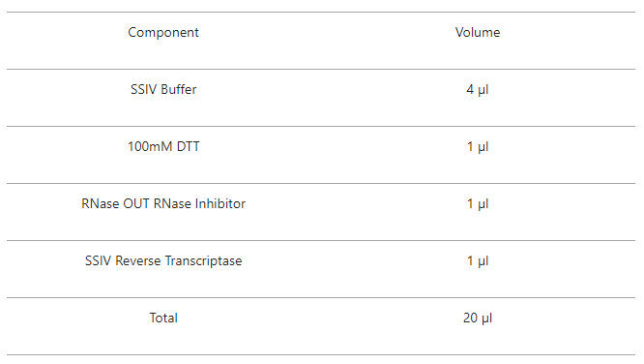
Task: Select the SSIV Buffer cell
Action: (163, 89)
